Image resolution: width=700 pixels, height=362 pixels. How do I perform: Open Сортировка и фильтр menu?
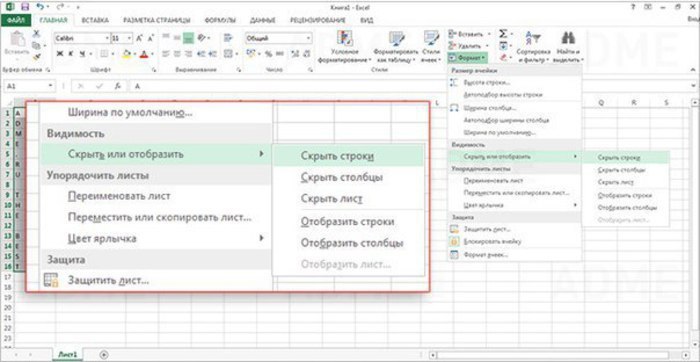point(533,47)
